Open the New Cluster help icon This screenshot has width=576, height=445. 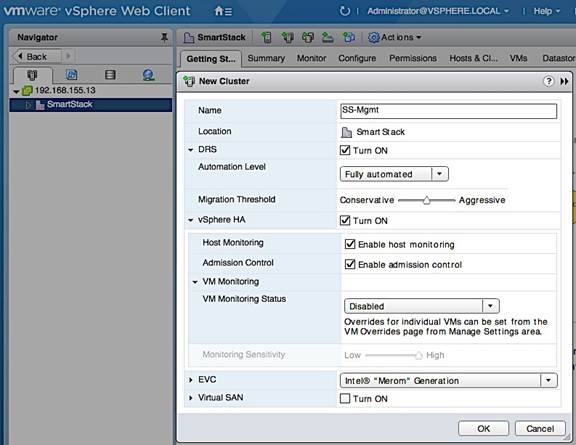point(548,81)
